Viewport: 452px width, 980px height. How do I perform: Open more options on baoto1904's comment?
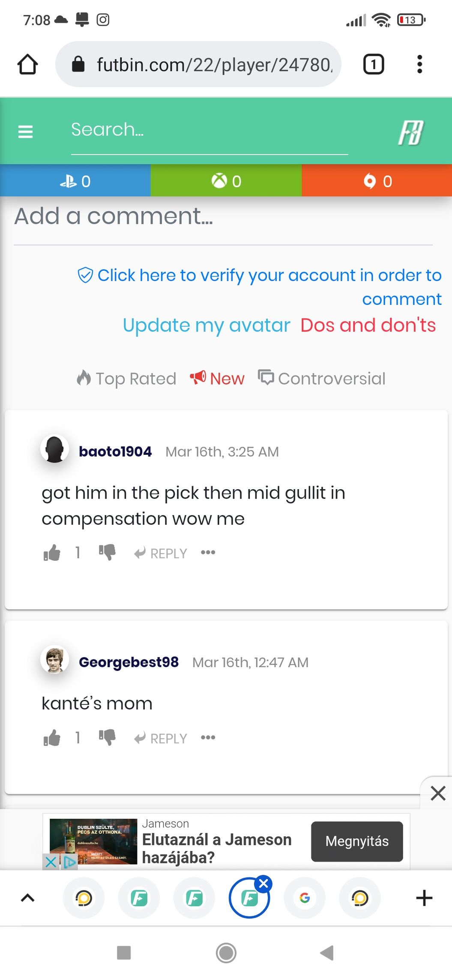208,553
